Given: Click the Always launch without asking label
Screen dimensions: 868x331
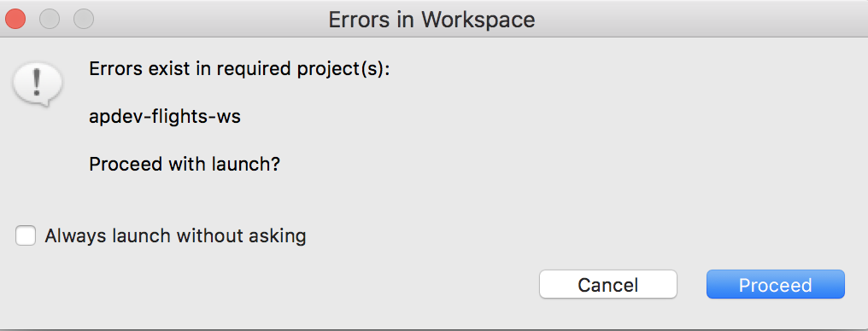Looking at the screenshot, I should point(175,236).
